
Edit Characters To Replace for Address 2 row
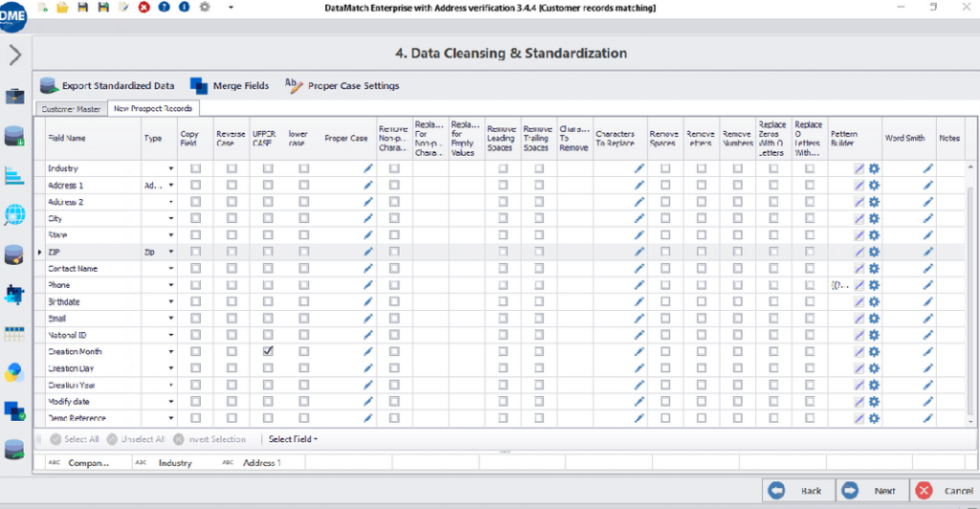point(638,202)
